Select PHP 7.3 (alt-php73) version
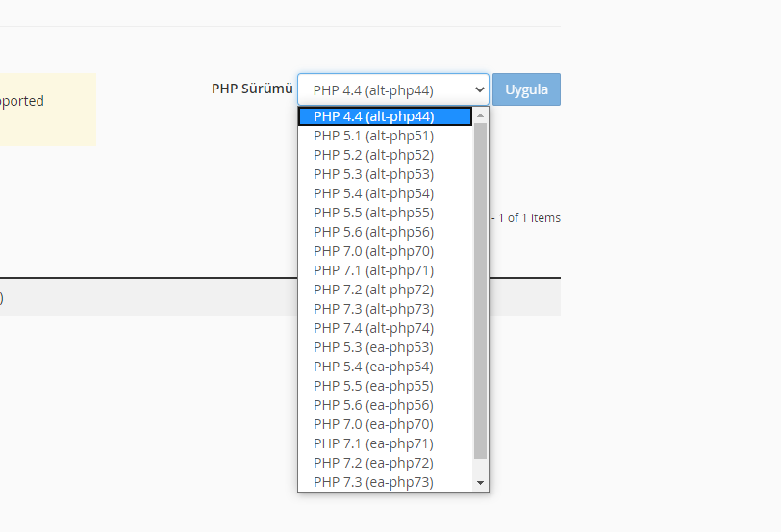 385,309
